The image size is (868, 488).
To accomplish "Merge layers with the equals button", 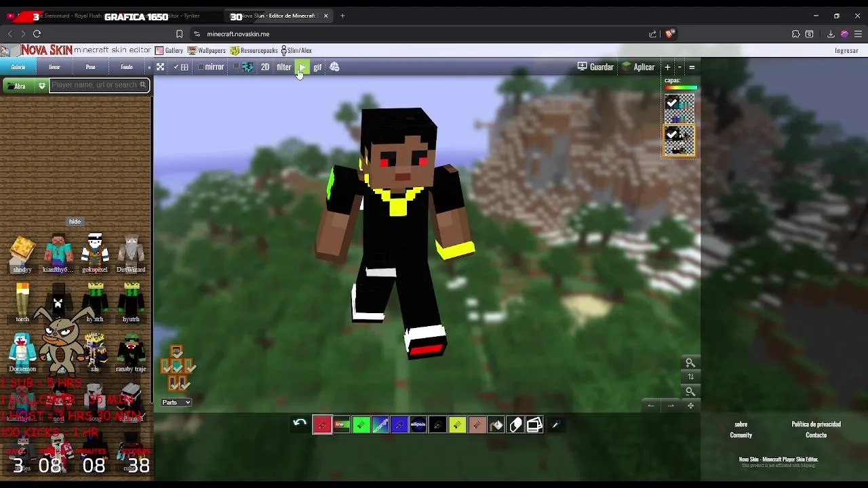I will (x=692, y=67).
